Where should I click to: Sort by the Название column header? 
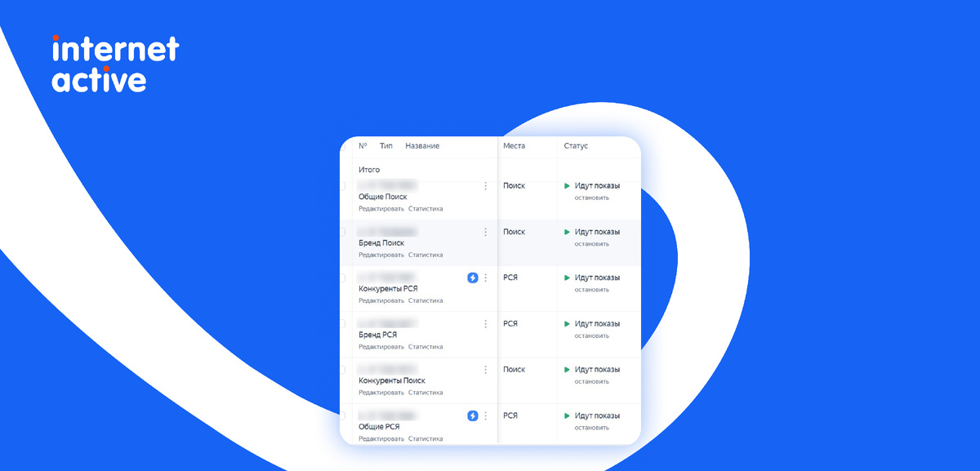[422, 146]
